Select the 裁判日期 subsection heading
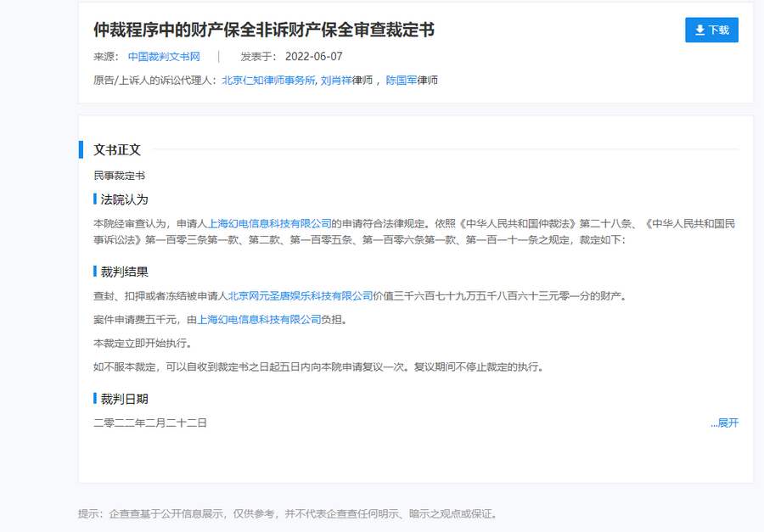764x532 pixels. click(124, 399)
